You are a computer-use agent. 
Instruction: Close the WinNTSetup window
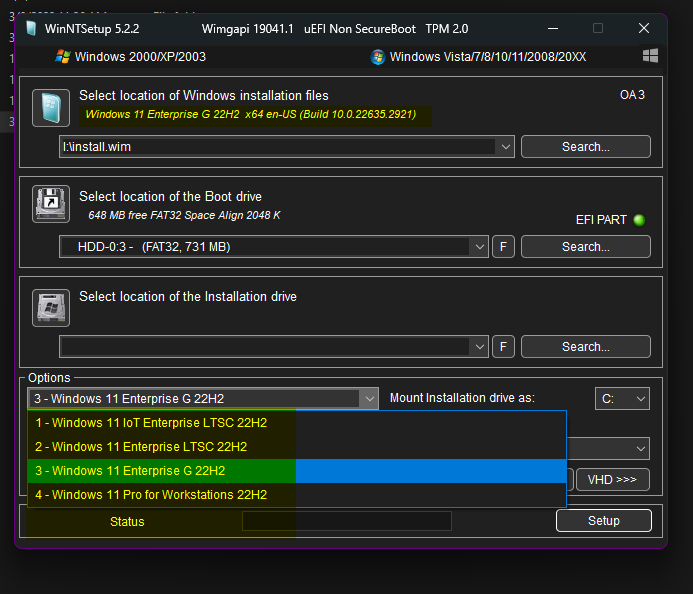coord(644,28)
